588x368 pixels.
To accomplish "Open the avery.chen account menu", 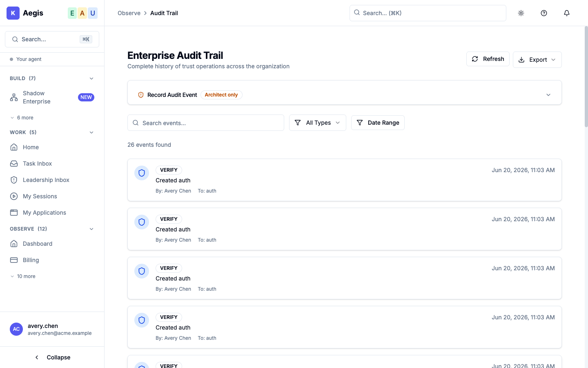I will [52, 329].
